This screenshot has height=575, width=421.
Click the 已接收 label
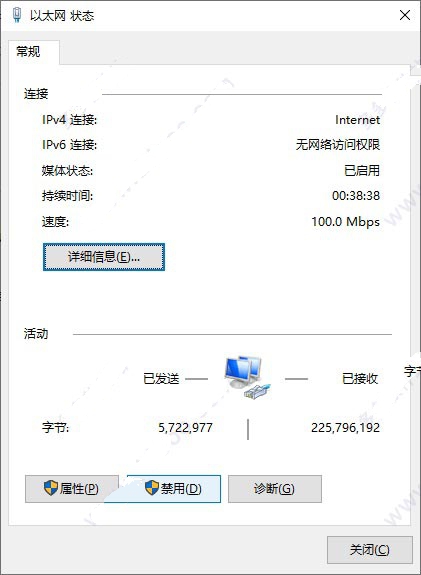(360, 378)
